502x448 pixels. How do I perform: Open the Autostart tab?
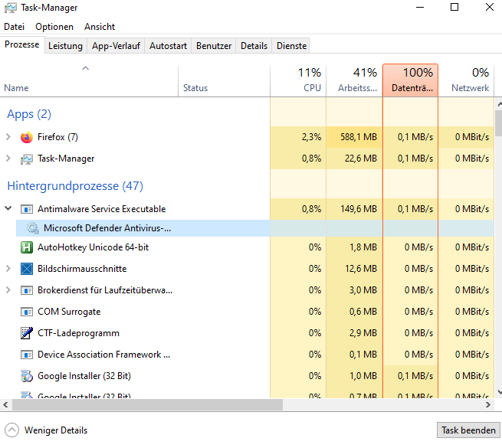(x=168, y=46)
